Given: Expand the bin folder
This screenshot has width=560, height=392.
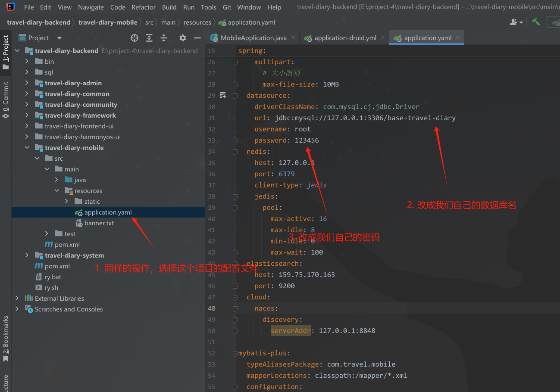Looking at the screenshot, I should point(27,62).
